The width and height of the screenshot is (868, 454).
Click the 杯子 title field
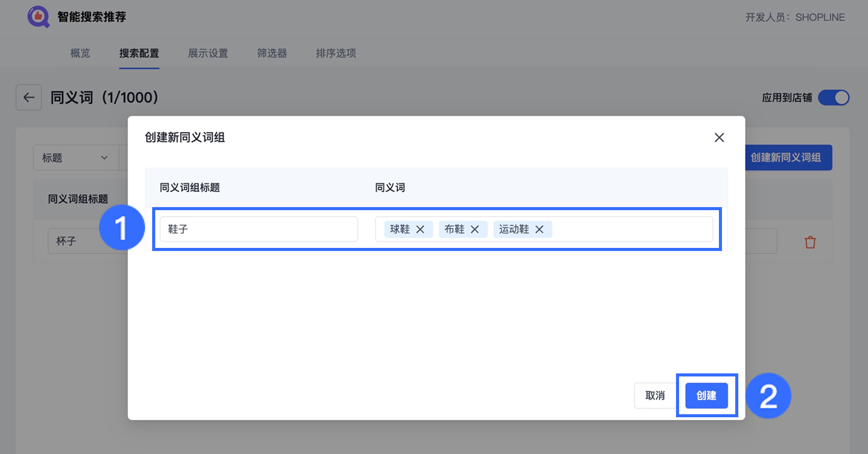(87, 241)
